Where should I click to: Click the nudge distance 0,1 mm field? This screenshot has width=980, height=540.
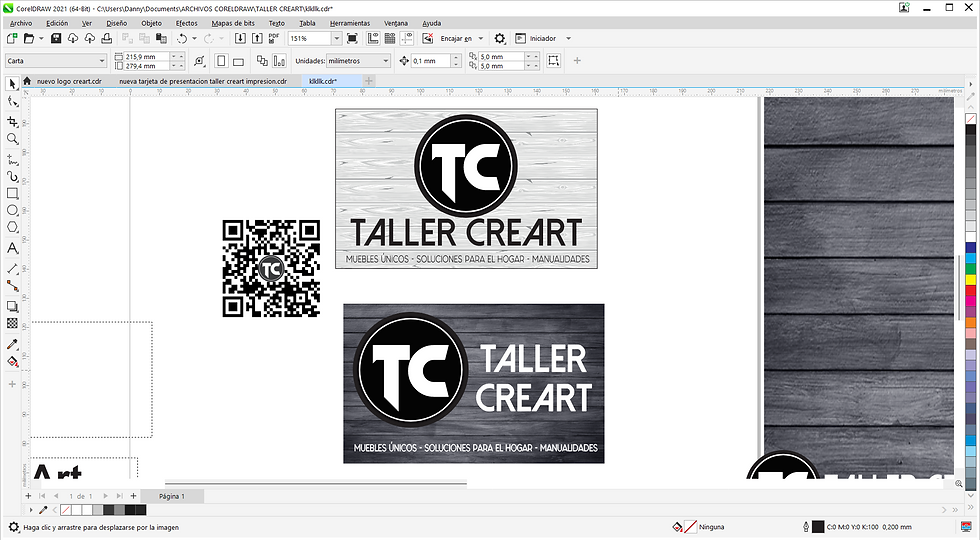tap(431, 61)
